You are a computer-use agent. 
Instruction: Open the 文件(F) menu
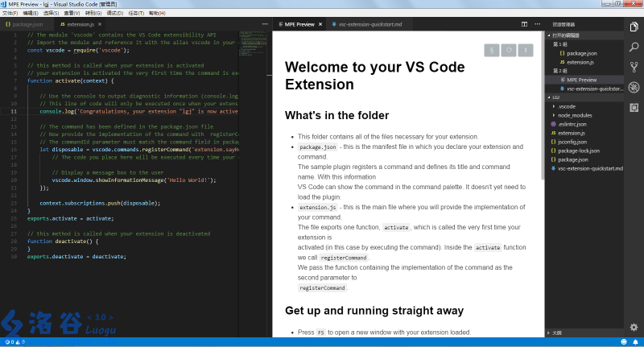(x=10, y=13)
